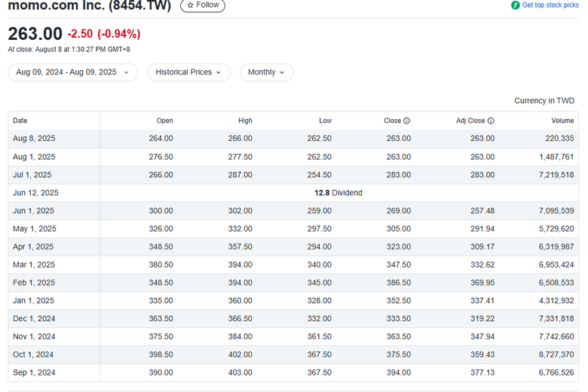This screenshot has width=588, height=392.
Task: Click adjusted close value 257.48
Action: point(482,211)
